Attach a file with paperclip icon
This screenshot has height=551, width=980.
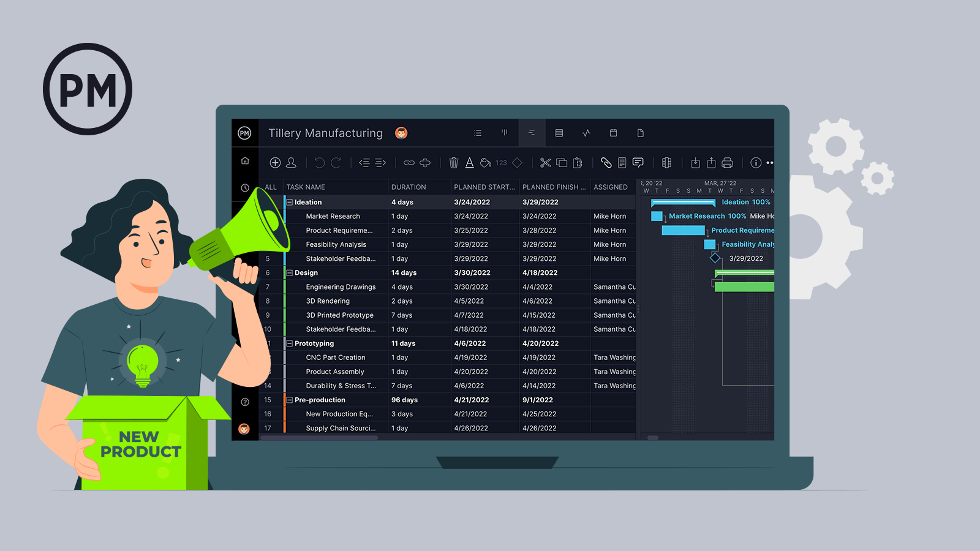tap(606, 163)
